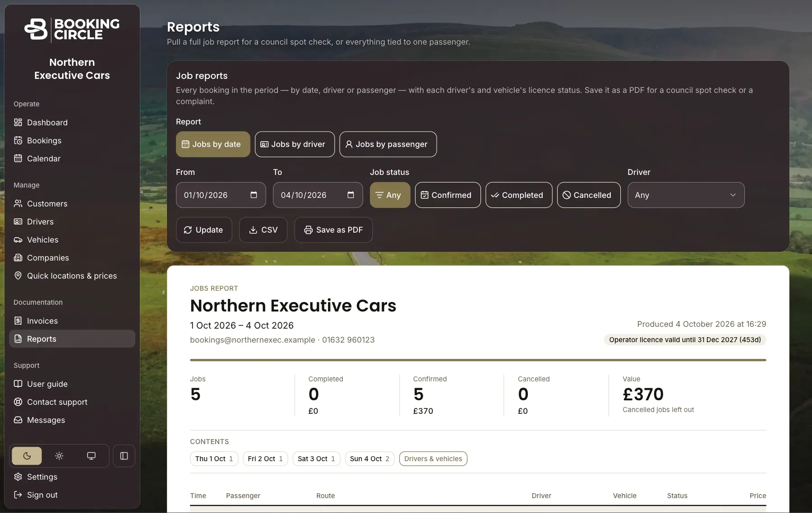812x513 pixels.
Task: Open Messages inbox
Action: pos(72,420)
